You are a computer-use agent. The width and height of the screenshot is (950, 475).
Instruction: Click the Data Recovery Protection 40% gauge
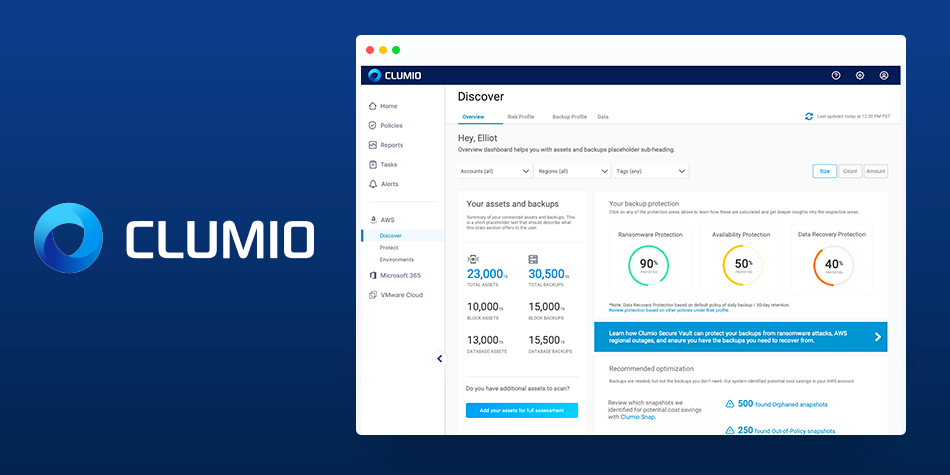(x=833, y=265)
